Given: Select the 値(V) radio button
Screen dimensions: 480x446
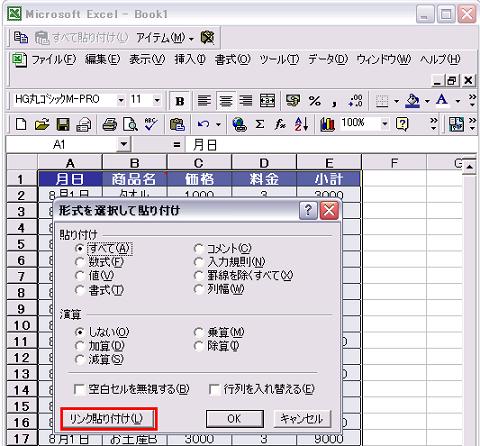Looking at the screenshot, I should click(80, 276).
